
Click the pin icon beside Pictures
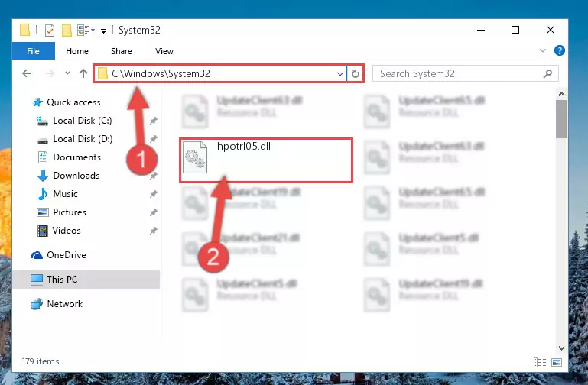click(x=154, y=212)
